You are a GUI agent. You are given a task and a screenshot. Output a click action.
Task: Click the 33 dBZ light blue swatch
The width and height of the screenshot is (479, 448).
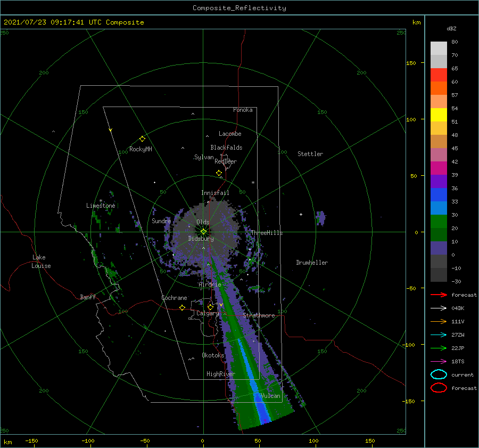pyautogui.click(x=439, y=208)
